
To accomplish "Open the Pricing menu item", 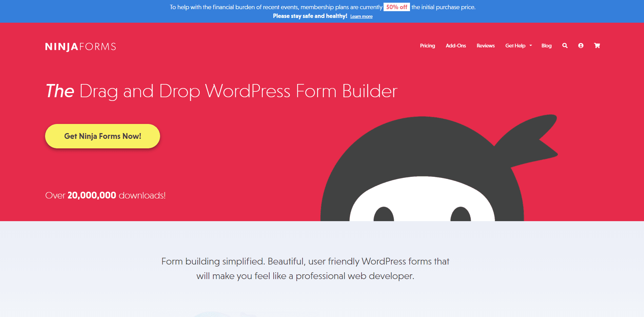I will [427, 46].
